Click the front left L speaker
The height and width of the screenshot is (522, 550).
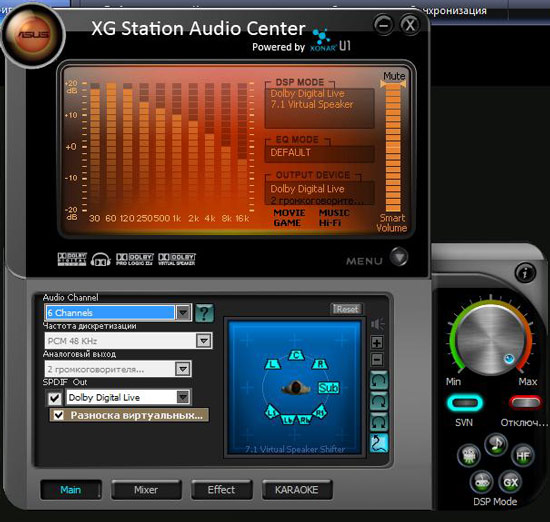tap(272, 364)
